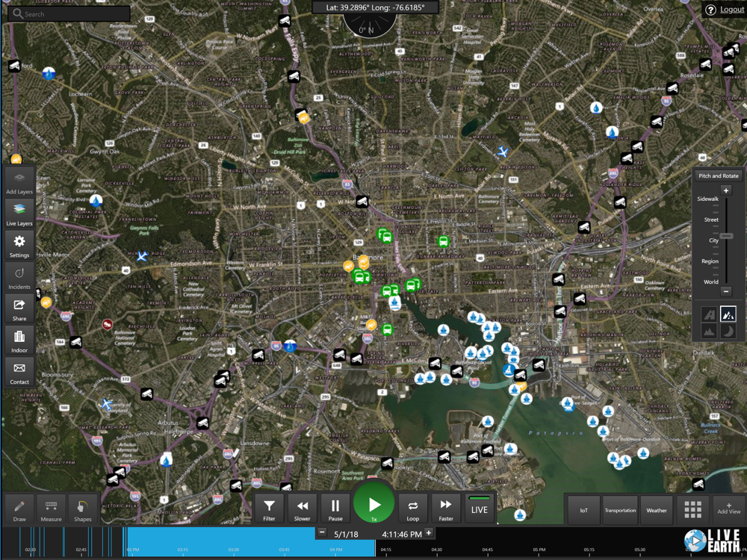Toggle the terrain mountain map style

710,331
